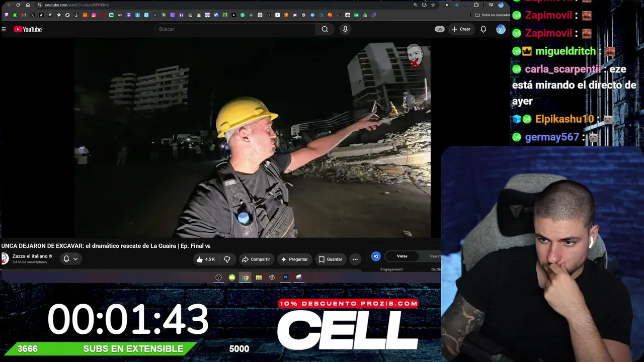The width and height of the screenshot is (644, 362).
Task: Open Photoshop from the taskbar
Action: [285, 278]
